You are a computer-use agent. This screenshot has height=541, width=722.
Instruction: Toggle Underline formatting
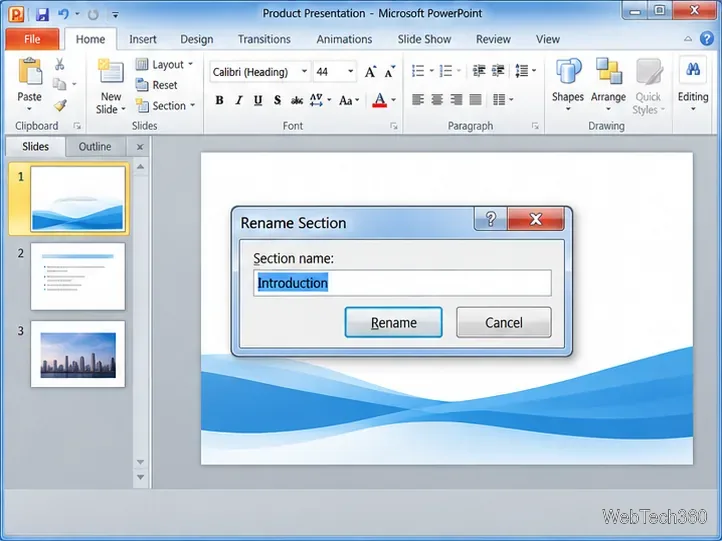tap(258, 100)
